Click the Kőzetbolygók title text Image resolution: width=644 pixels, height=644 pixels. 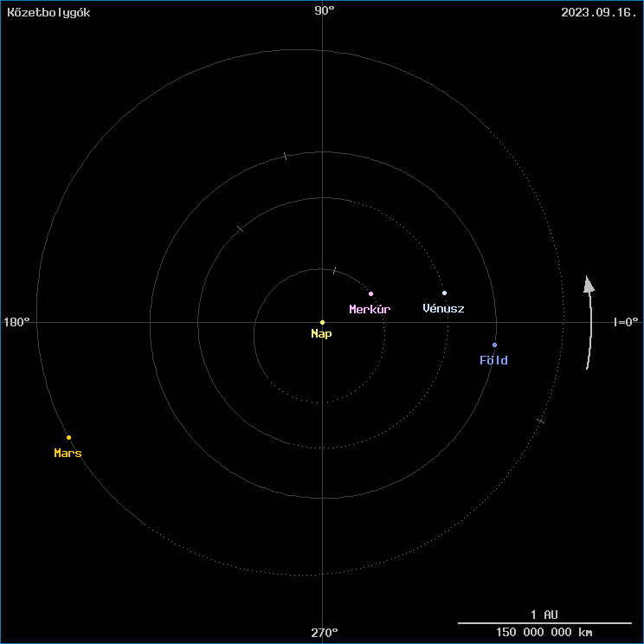(x=48, y=12)
